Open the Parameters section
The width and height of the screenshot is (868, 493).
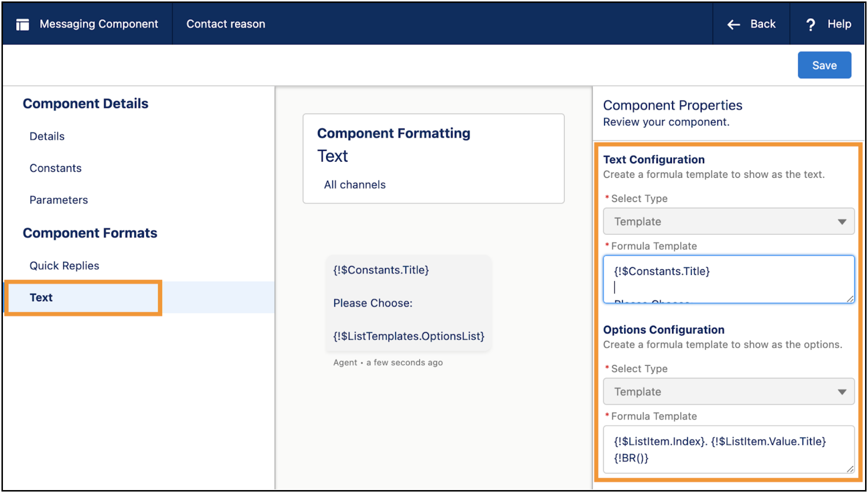(58, 200)
